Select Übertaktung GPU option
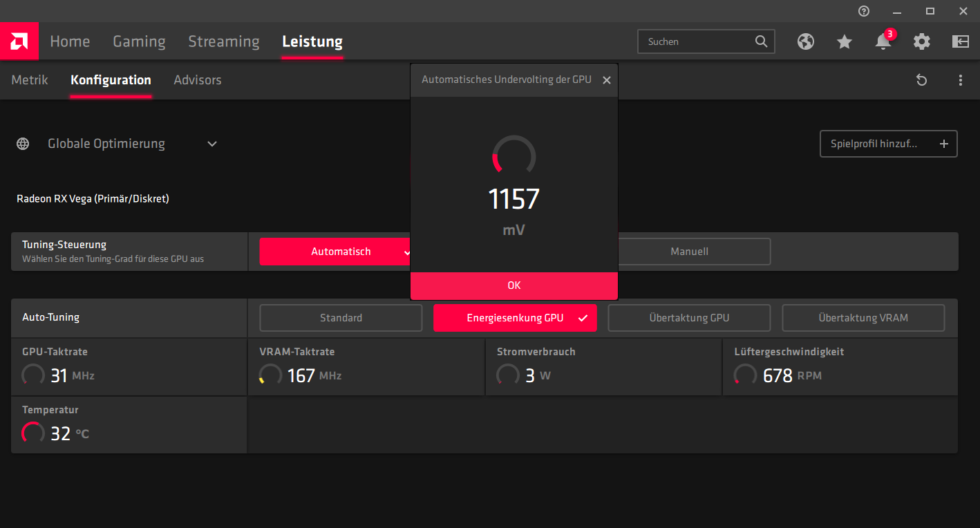The image size is (980, 528). [689, 318]
